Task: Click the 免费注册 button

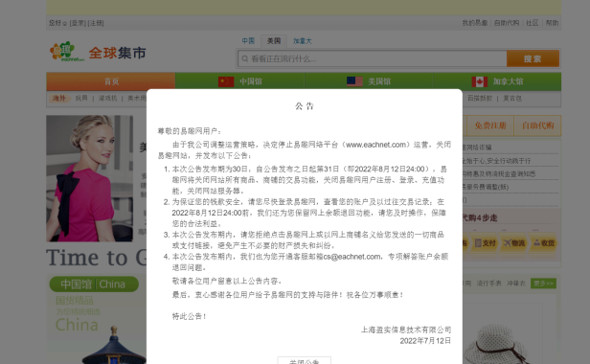Action: [490, 125]
